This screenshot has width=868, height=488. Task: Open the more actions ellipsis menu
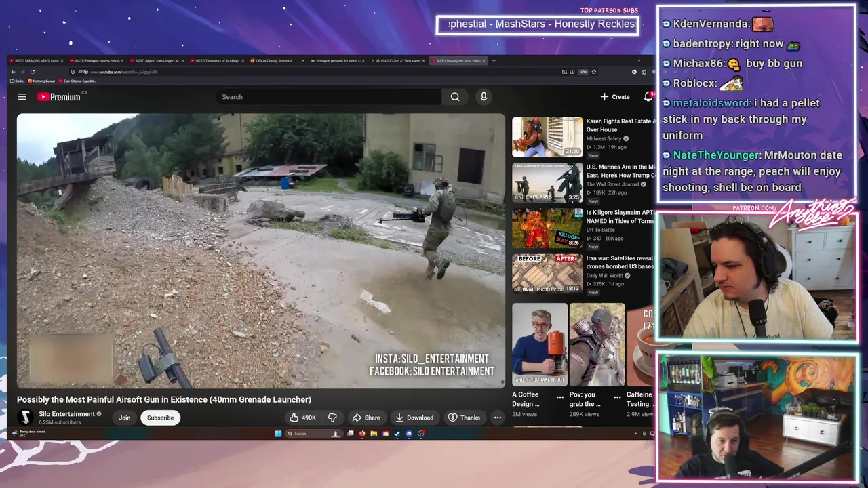pyautogui.click(x=498, y=418)
